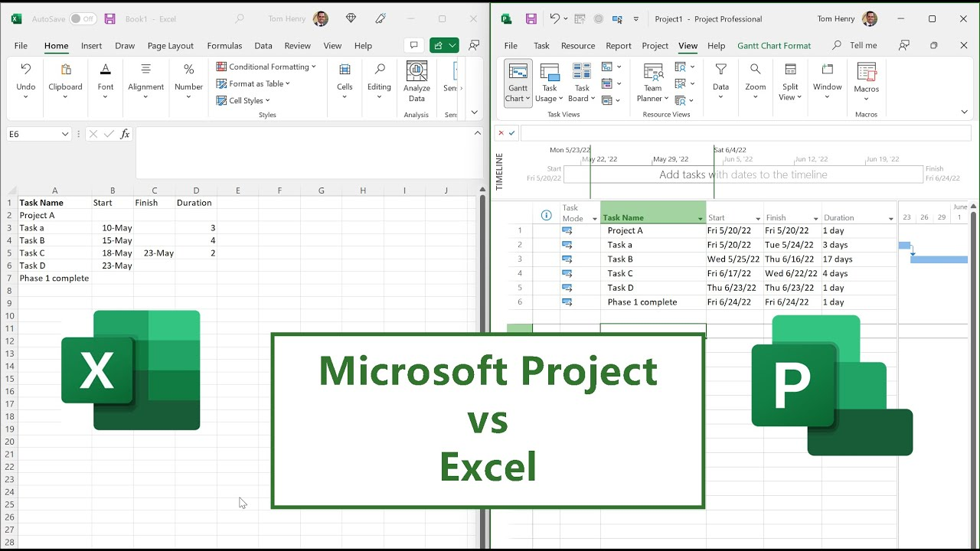Switch to the Formulas ribbon tab
Viewport: 980px width, 551px height.
224,46
